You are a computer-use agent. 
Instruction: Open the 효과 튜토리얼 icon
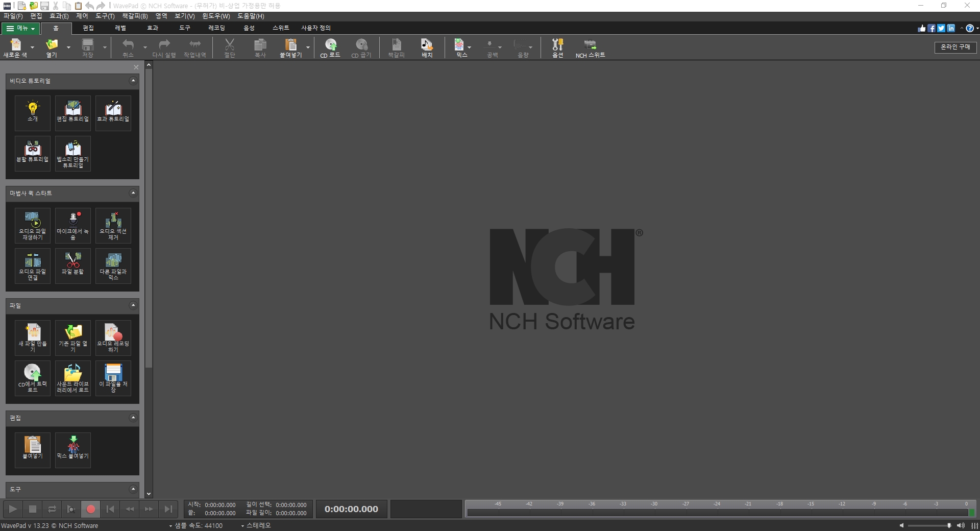[113, 113]
